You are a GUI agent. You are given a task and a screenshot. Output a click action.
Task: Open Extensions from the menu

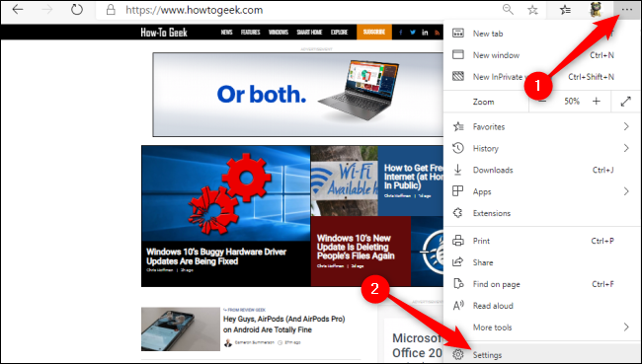(x=541, y=213)
